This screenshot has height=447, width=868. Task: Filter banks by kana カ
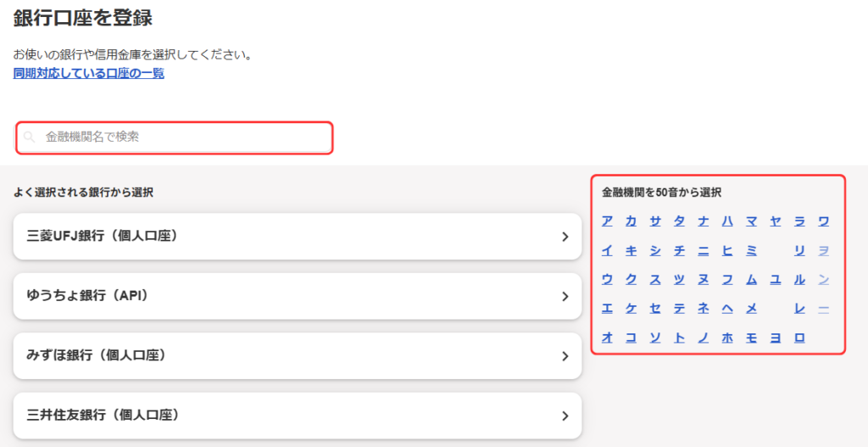point(631,221)
